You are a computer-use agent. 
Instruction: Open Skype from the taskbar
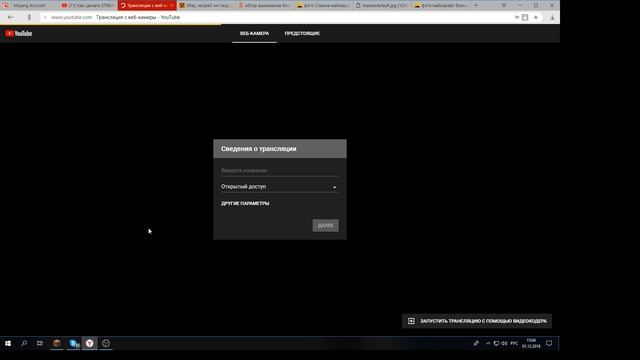(x=74, y=343)
